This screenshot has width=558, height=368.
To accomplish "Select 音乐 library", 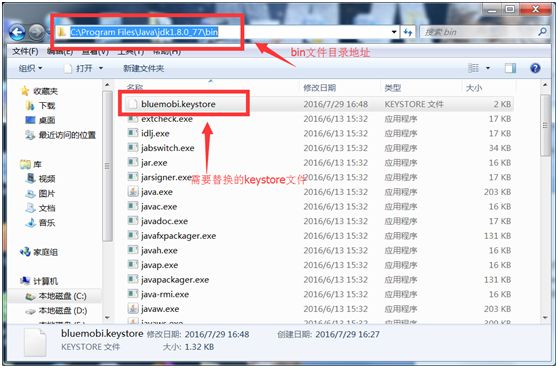I will point(47,222).
